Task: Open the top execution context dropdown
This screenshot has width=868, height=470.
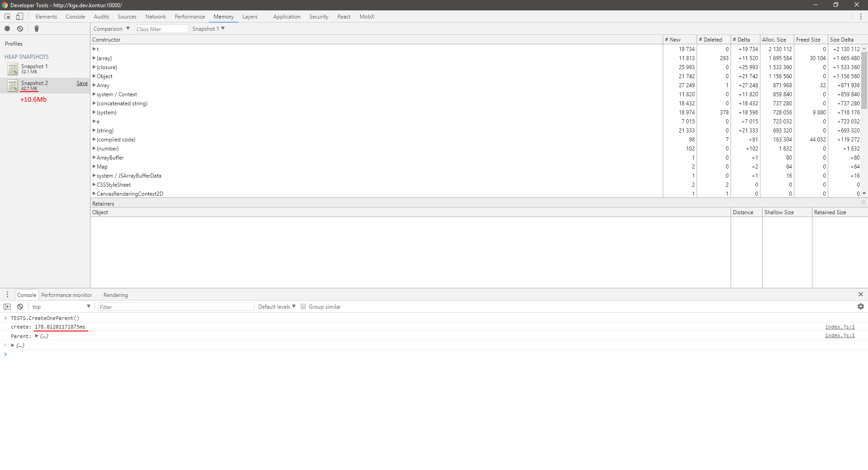Action: [61, 306]
